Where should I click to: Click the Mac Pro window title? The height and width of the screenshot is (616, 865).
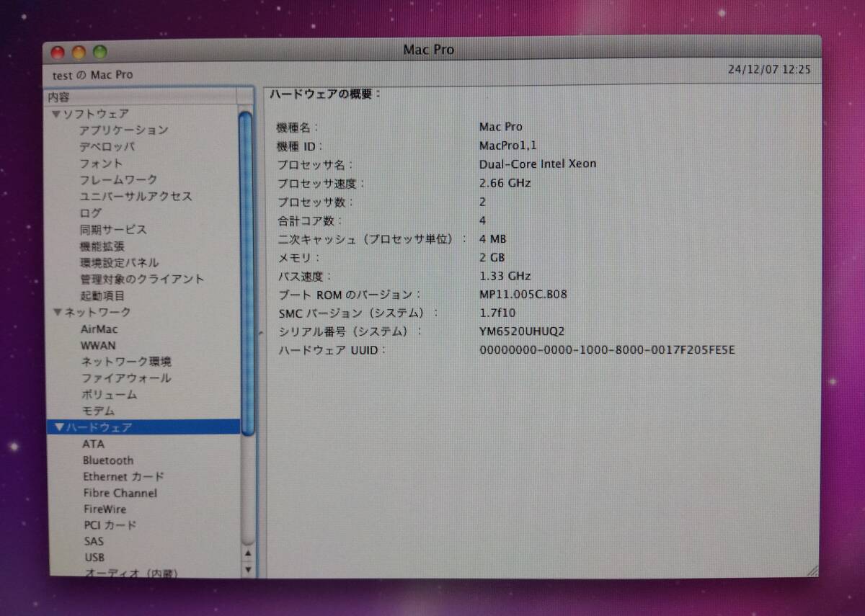[429, 50]
